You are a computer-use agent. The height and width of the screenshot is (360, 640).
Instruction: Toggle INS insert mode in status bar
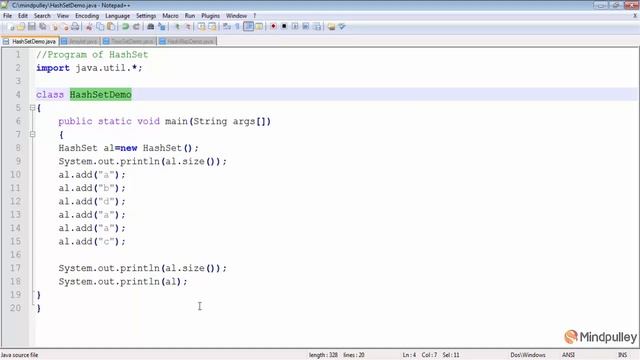(622, 355)
